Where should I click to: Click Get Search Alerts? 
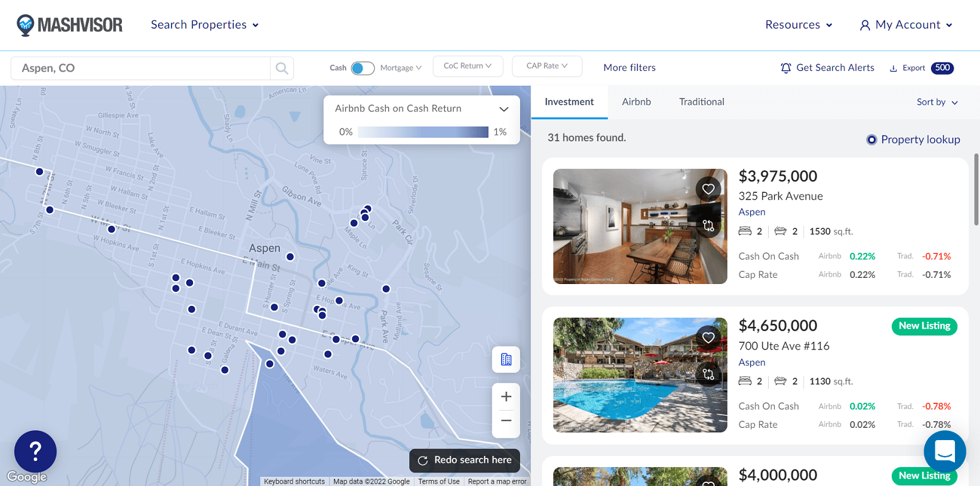827,68
